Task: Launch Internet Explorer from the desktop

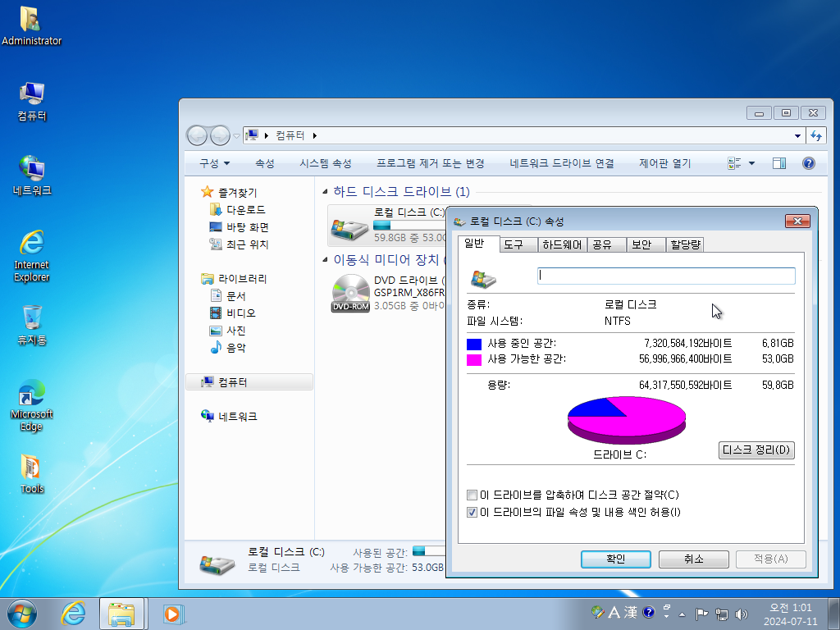Action: point(32,256)
